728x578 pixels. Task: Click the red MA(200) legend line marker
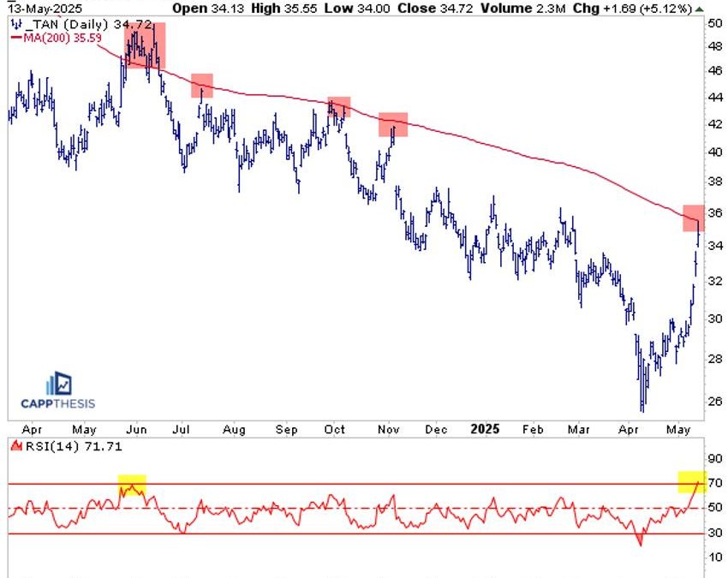point(15,38)
